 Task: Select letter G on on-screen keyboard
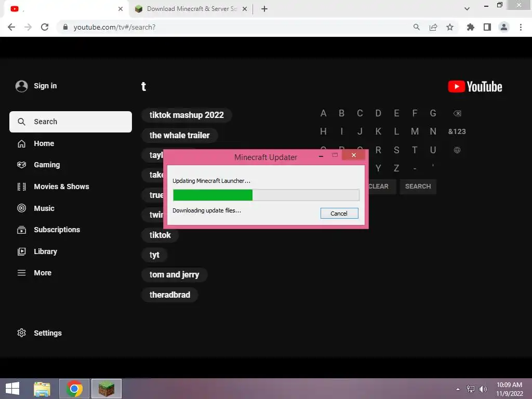[433, 113]
